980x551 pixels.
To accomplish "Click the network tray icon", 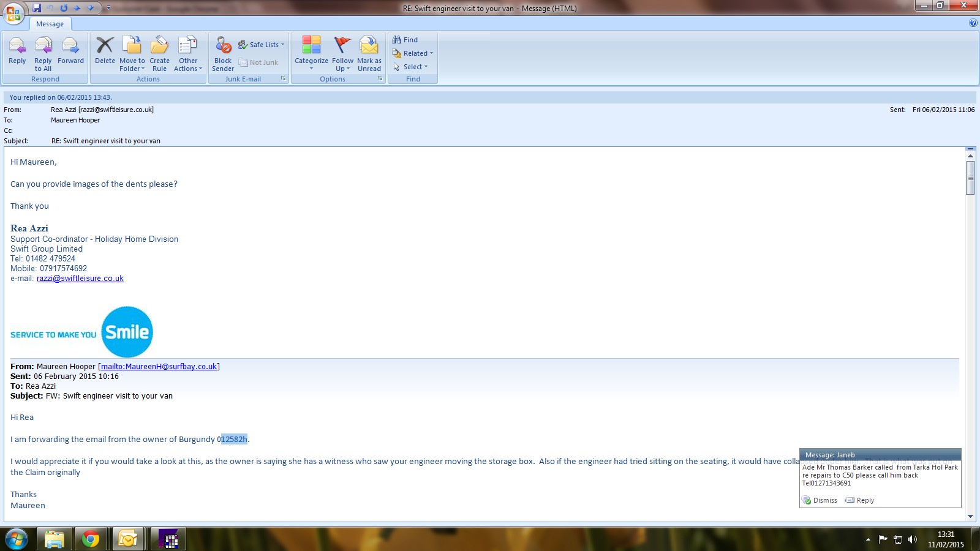I will pos(898,539).
